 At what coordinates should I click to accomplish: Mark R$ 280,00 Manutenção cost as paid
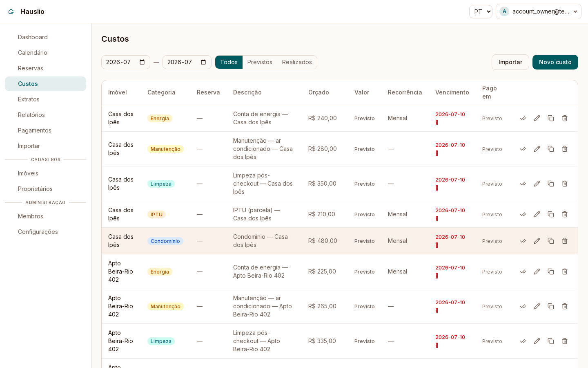pyautogui.click(x=523, y=149)
